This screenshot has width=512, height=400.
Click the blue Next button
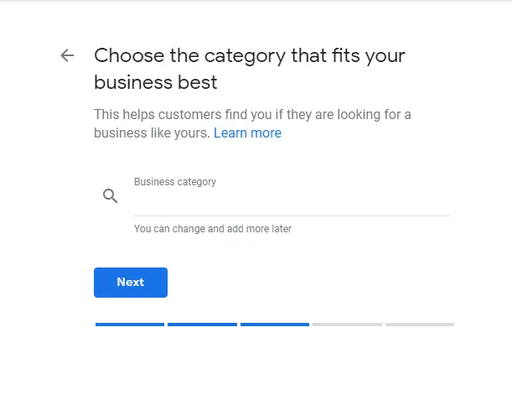point(131,282)
